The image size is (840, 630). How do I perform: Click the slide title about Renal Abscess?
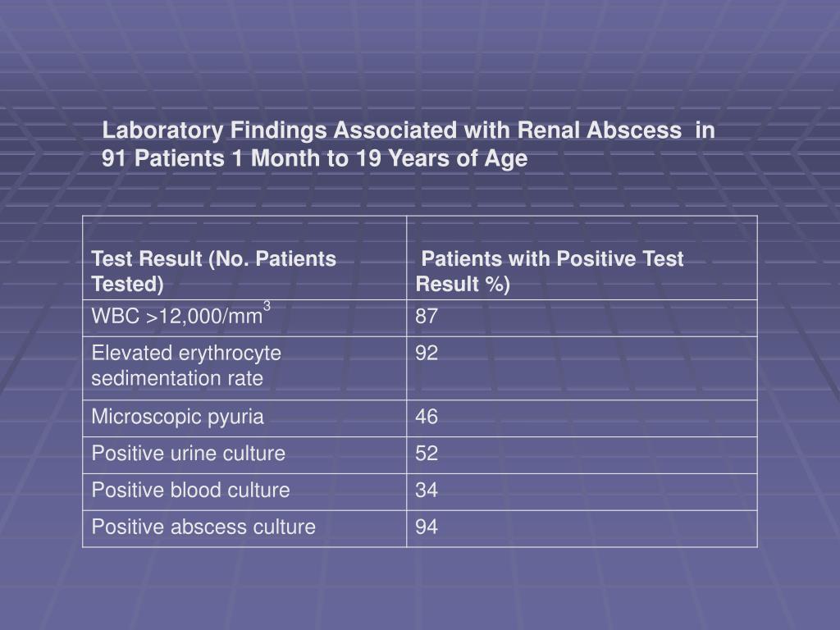(409, 144)
